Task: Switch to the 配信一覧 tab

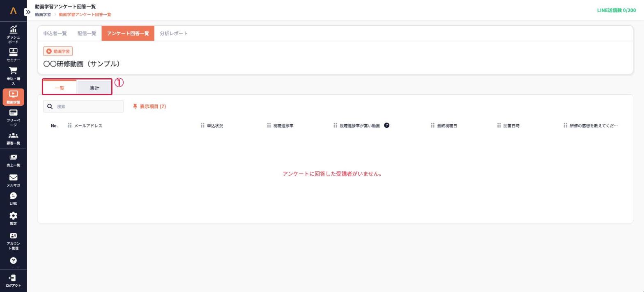Action: [87, 34]
